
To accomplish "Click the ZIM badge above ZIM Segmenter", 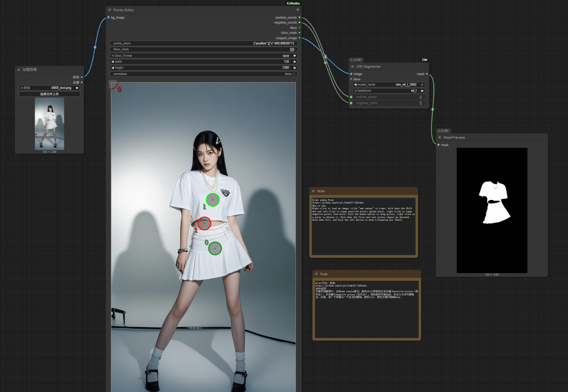I will click(424, 60).
